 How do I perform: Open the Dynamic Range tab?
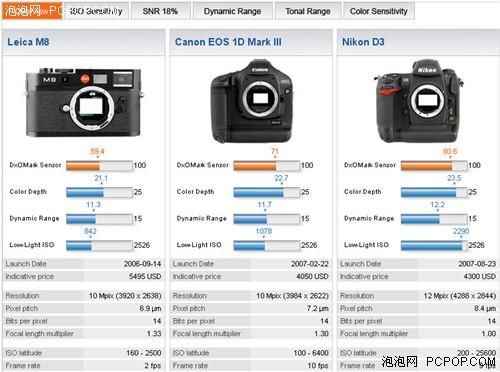[232, 11]
